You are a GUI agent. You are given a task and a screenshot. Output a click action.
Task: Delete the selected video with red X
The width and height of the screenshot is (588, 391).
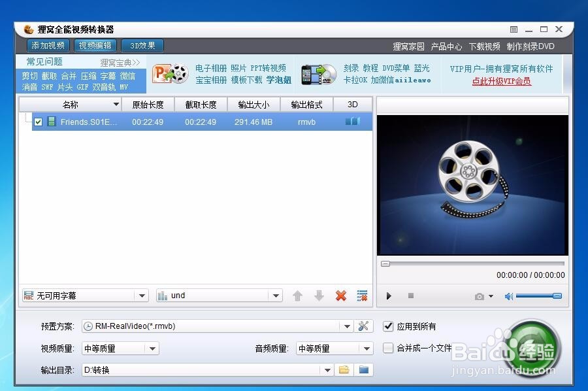[341, 296]
